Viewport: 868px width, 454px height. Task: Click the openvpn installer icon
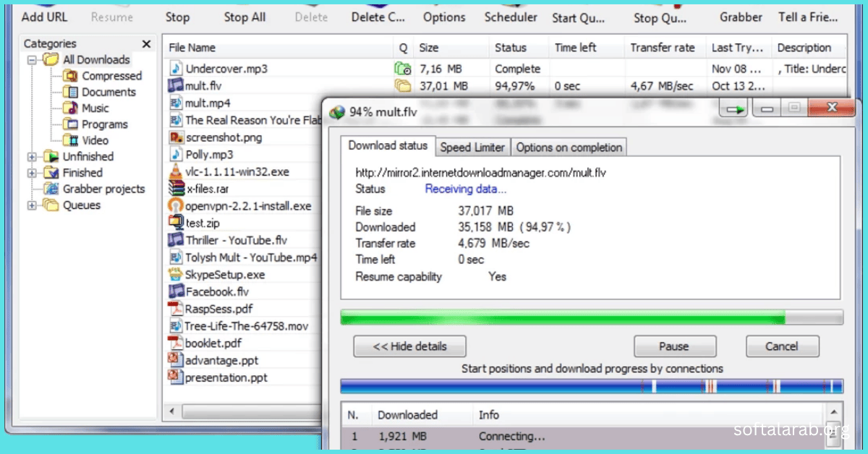[x=176, y=205]
